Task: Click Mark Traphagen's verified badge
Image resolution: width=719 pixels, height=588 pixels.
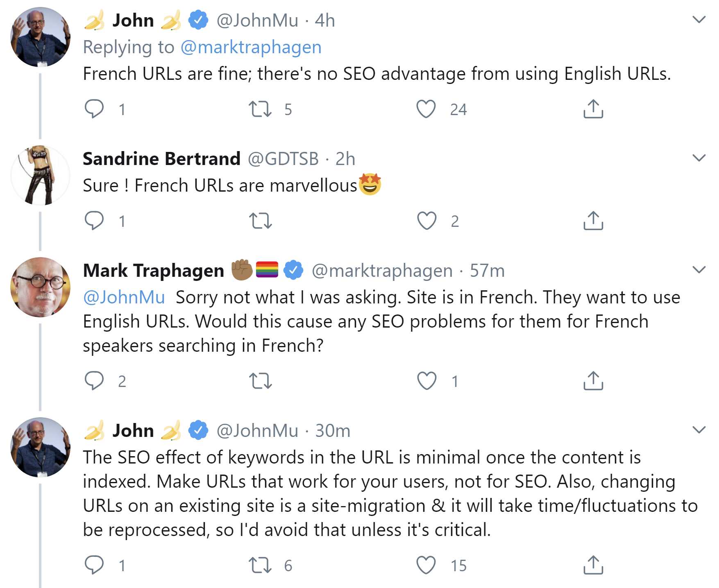Action: pos(293,270)
